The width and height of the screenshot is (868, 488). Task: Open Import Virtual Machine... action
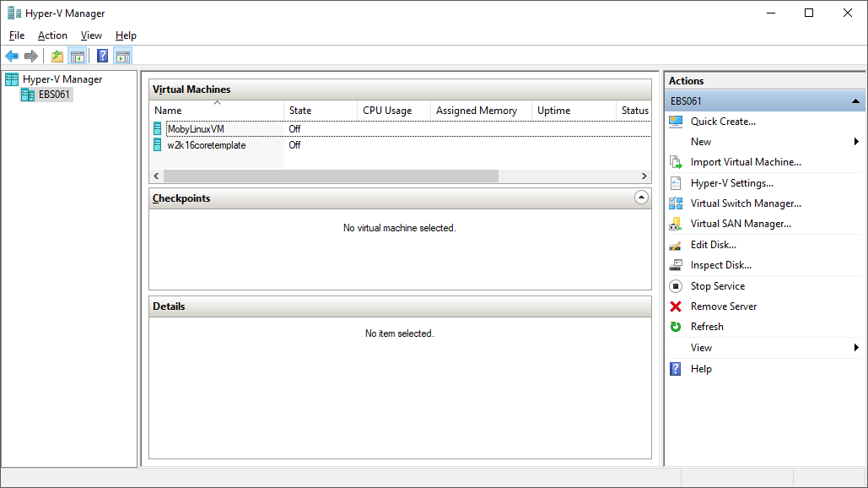tap(746, 162)
